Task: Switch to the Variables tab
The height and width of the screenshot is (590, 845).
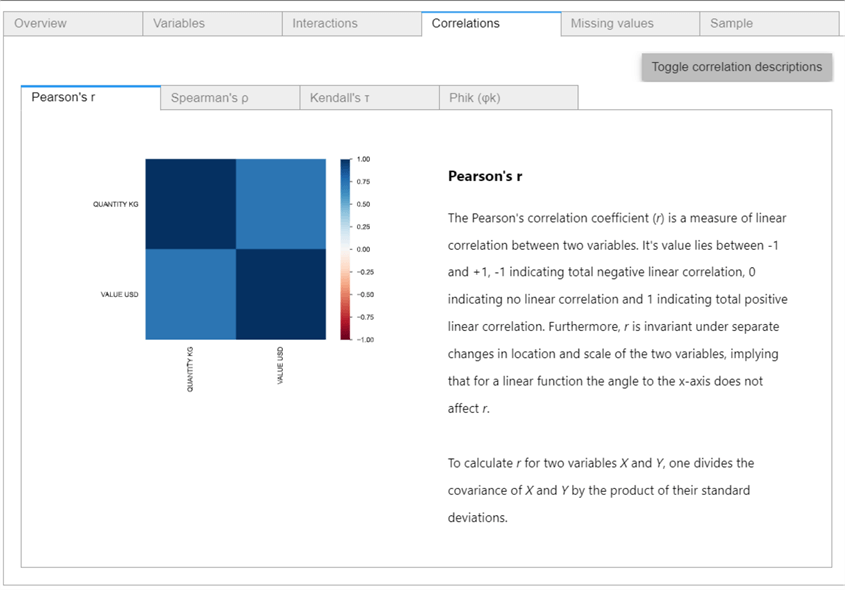Action: click(179, 23)
